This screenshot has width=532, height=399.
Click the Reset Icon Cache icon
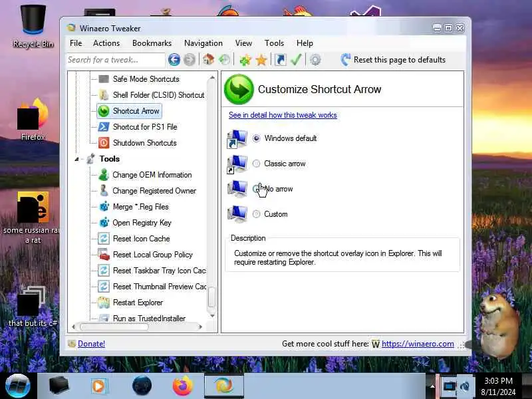[104, 239]
